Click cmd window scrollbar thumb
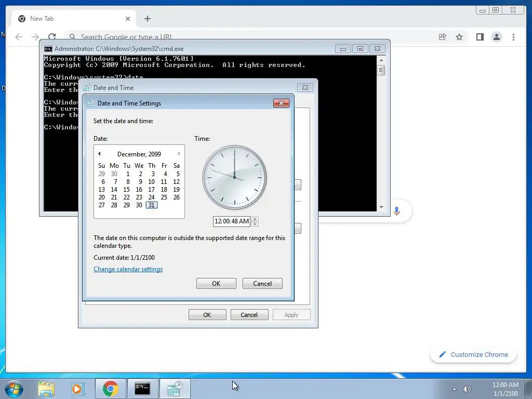Image resolution: width=532 pixels, height=399 pixels. click(381, 70)
